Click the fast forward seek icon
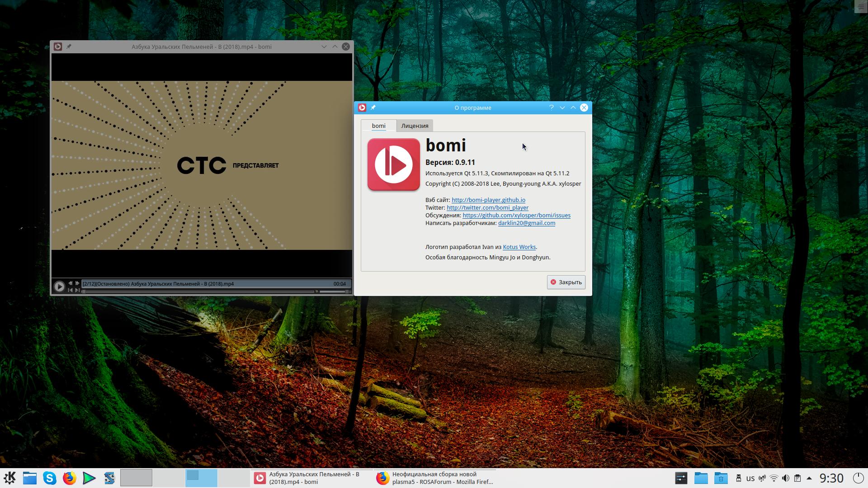 (77, 283)
